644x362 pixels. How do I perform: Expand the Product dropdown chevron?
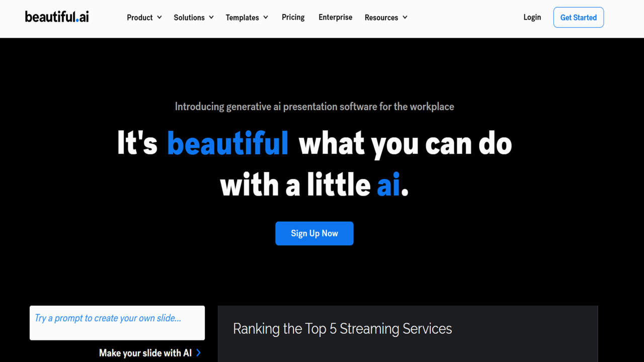click(159, 18)
